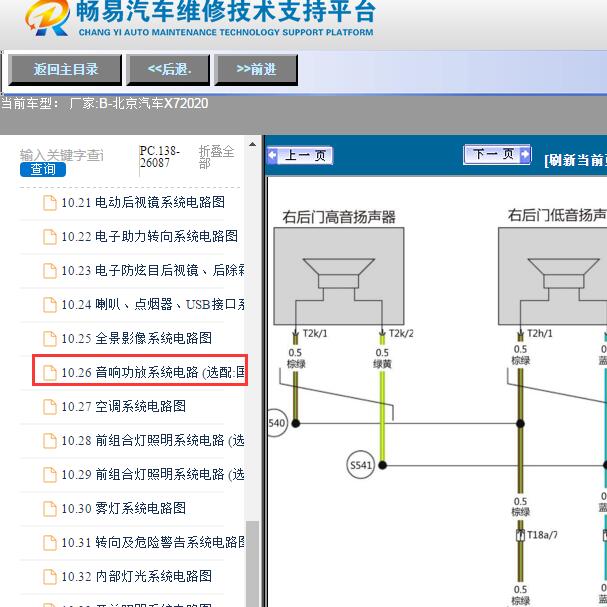Click the right arrow icon on 下一页

525,154
